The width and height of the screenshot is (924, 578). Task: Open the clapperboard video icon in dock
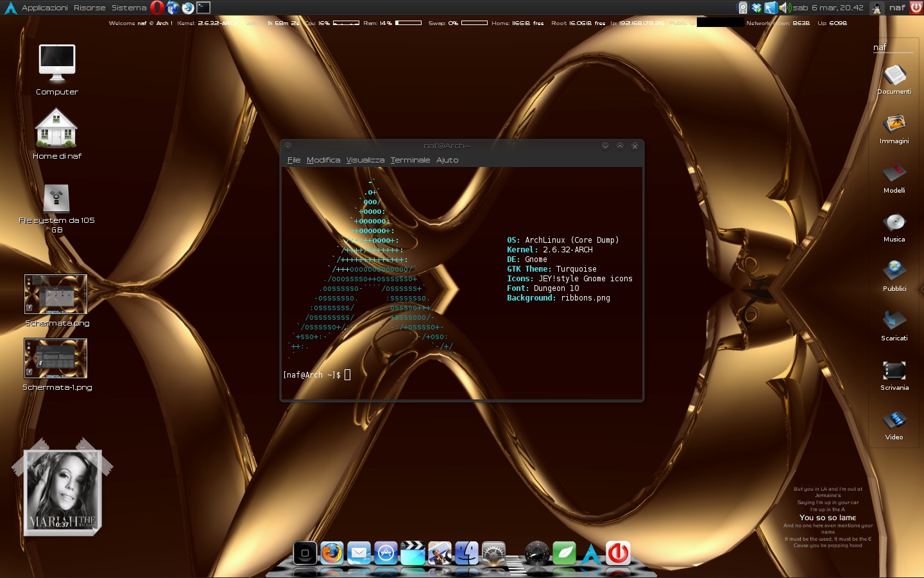(x=413, y=553)
